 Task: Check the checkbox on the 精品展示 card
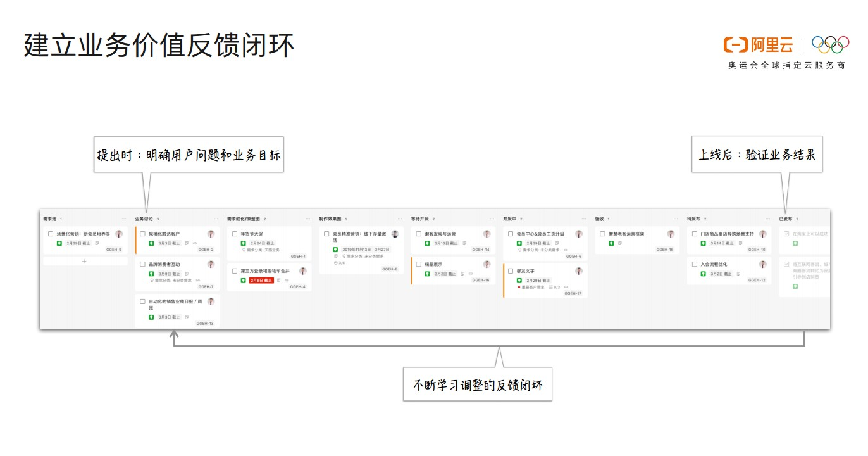click(x=418, y=264)
